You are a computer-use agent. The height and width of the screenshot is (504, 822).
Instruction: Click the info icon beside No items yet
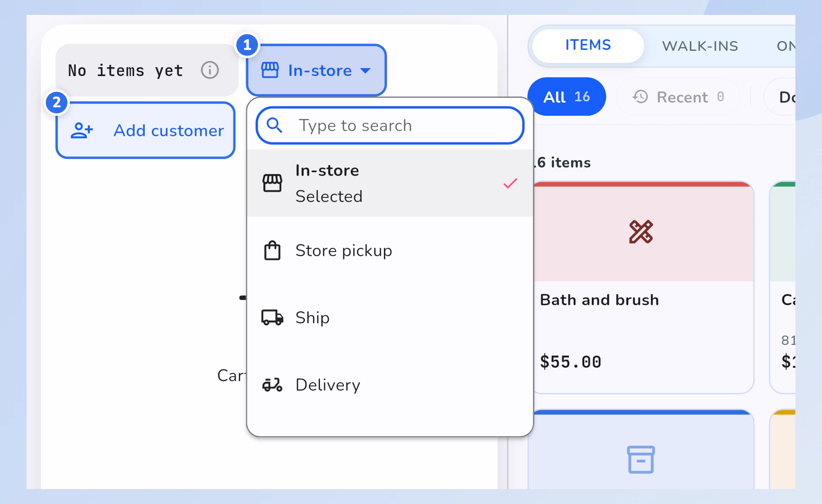click(x=210, y=70)
